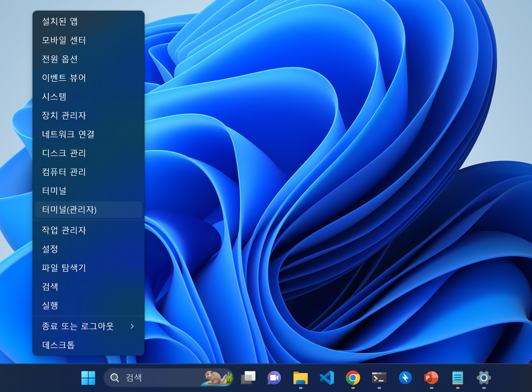Select 컴퓨터 관리 menu item
Viewport: 532px width, 392px height.
(x=89, y=172)
